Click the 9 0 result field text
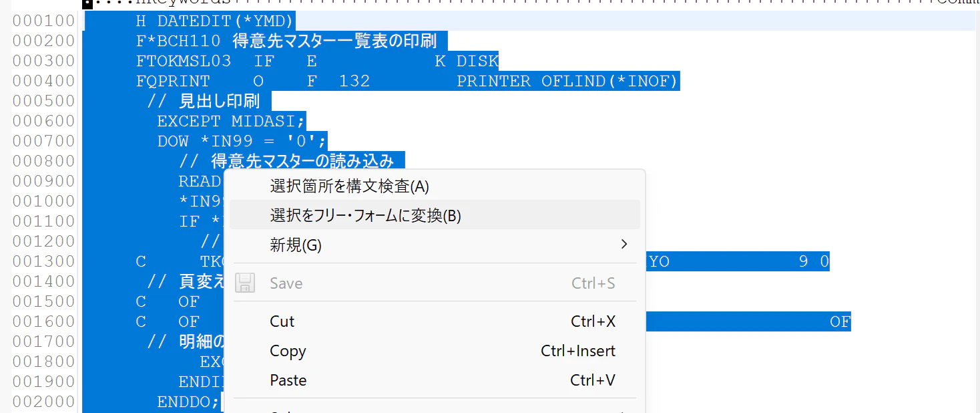The image size is (980, 413). click(x=814, y=261)
